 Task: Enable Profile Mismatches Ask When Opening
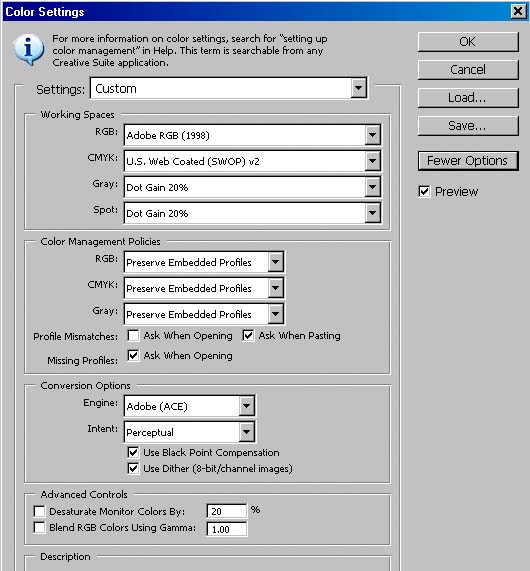[133, 335]
